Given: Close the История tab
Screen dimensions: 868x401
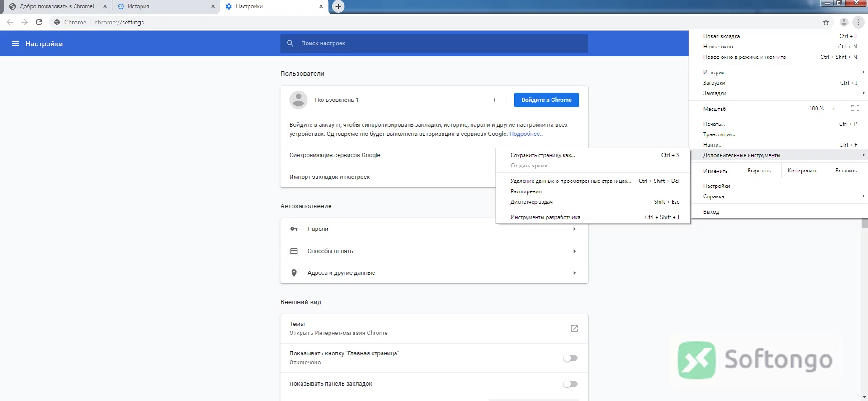Looking at the screenshot, I should tap(213, 6).
